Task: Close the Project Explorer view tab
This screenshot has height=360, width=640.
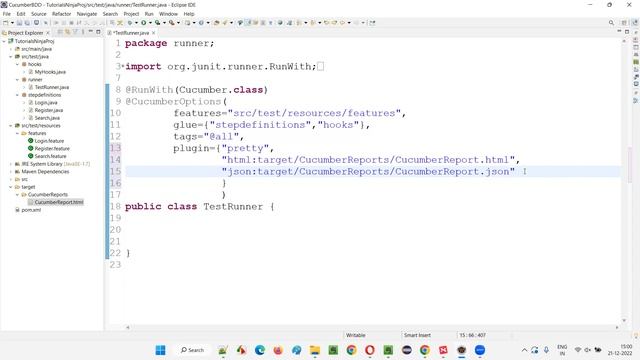Action: click(48, 33)
